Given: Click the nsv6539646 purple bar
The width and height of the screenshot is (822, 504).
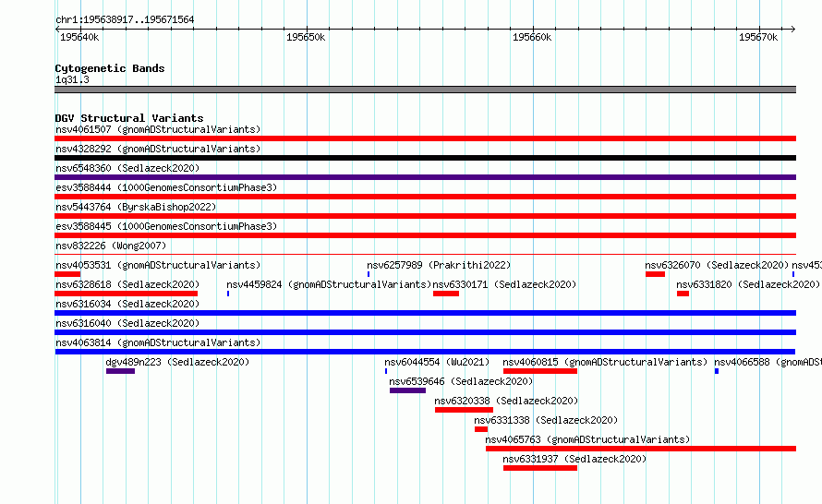Looking at the screenshot, I should tap(408, 390).
